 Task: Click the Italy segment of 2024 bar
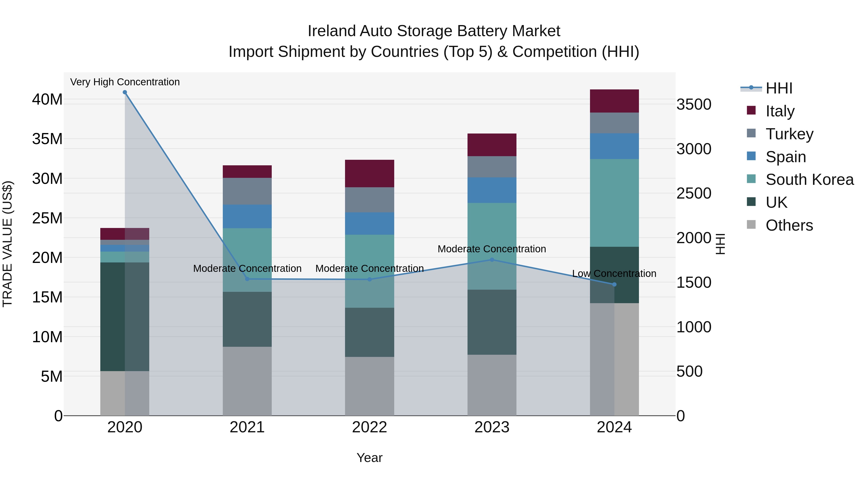[614, 101]
